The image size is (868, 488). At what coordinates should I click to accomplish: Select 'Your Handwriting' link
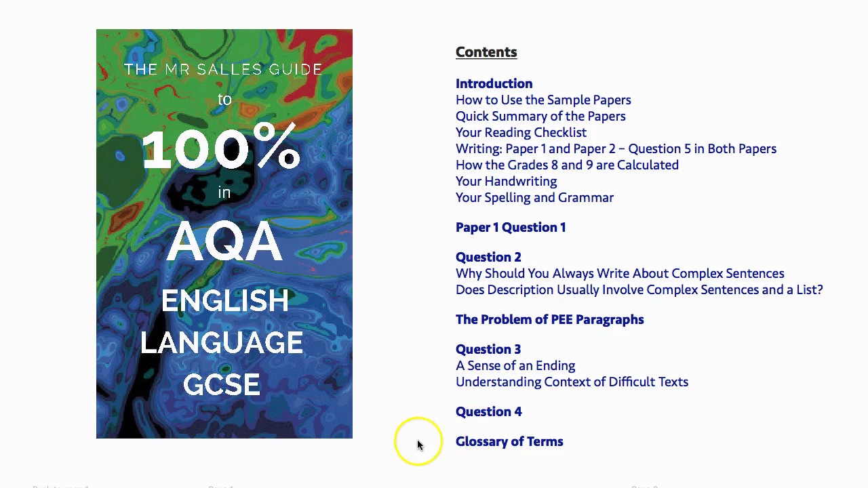point(506,181)
